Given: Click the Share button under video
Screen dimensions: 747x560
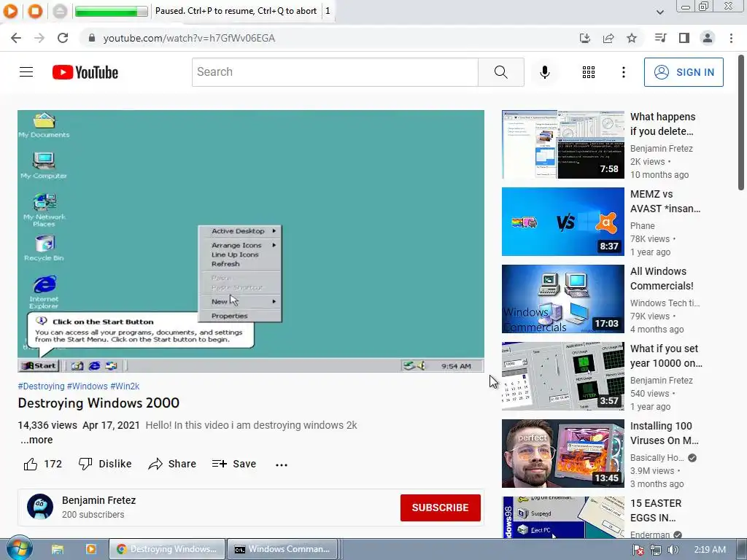Looking at the screenshot, I should 172,464.
